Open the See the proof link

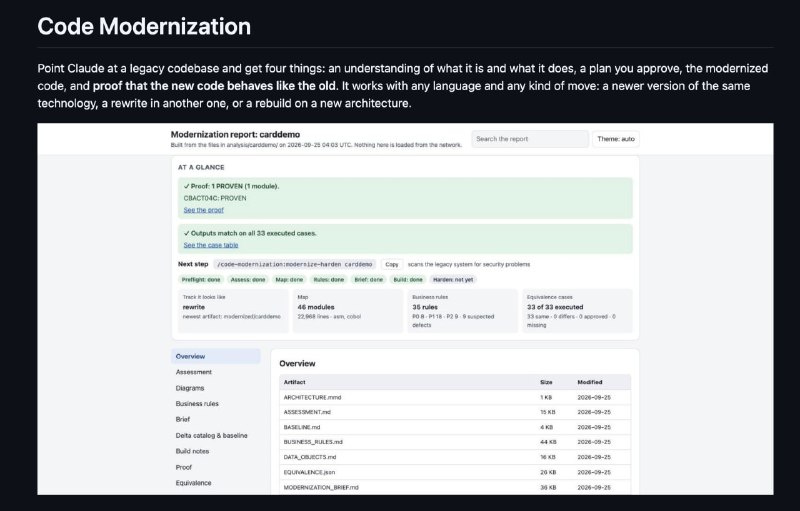click(204, 210)
